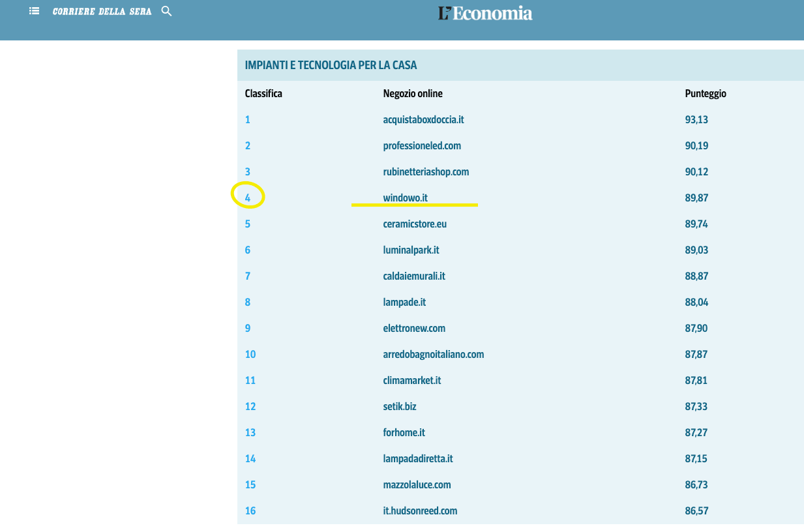
Task: Select rank number 1 in Classifica
Action: coord(248,119)
